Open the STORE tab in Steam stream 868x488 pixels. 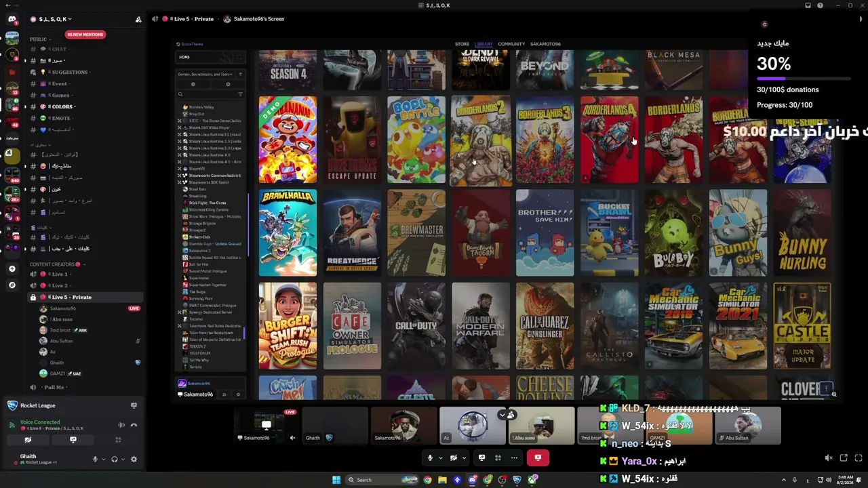point(462,44)
